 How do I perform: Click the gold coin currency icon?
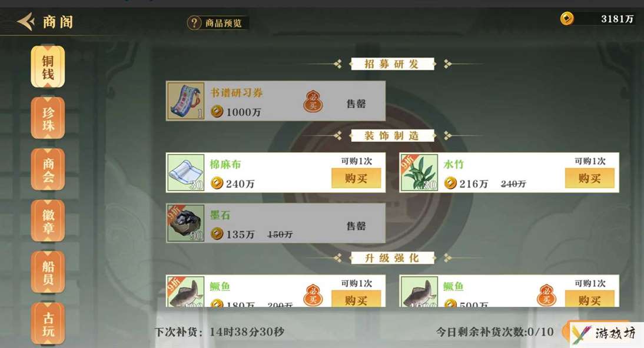click(567, 18)
